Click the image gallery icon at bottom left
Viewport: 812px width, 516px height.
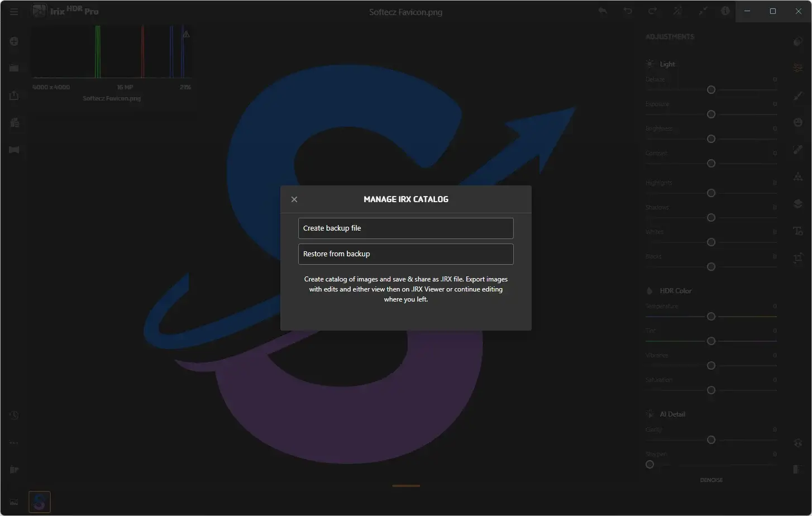(14, 502)
